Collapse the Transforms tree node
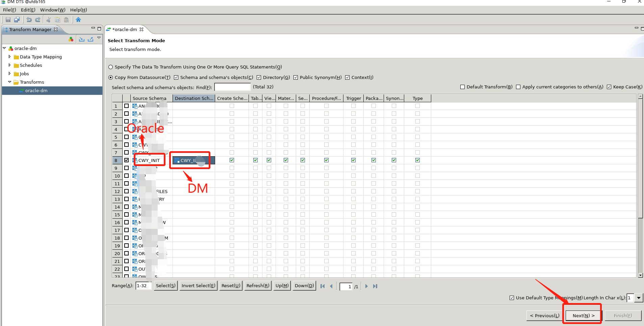 (9, 82)
